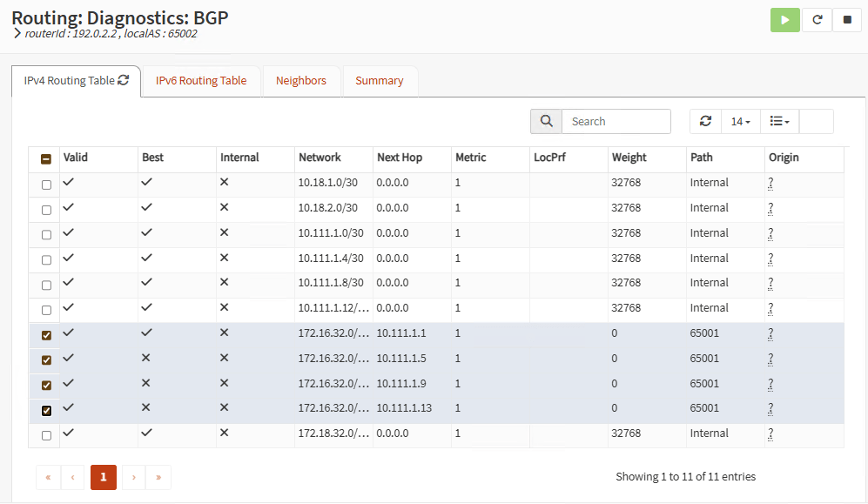Switch to the IPv6 Routing Table tab
This screenshot has height=504, width=868.
(201, 80)
